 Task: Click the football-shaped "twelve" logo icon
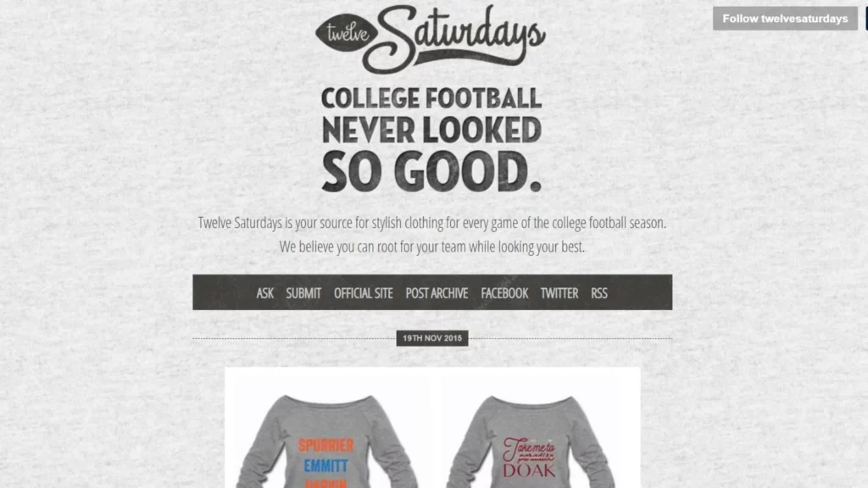347,33
